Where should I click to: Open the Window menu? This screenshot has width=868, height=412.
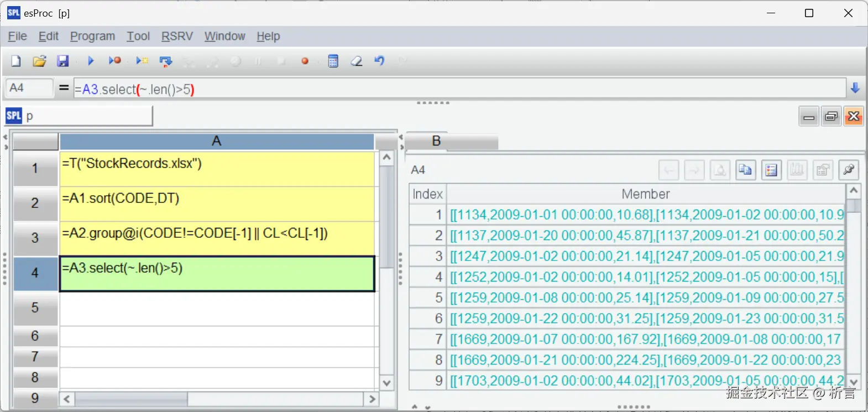[224, 36]
